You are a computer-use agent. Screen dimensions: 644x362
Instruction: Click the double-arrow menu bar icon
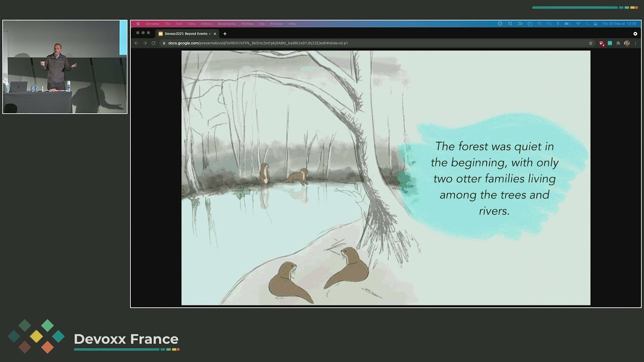click(520, 24)
